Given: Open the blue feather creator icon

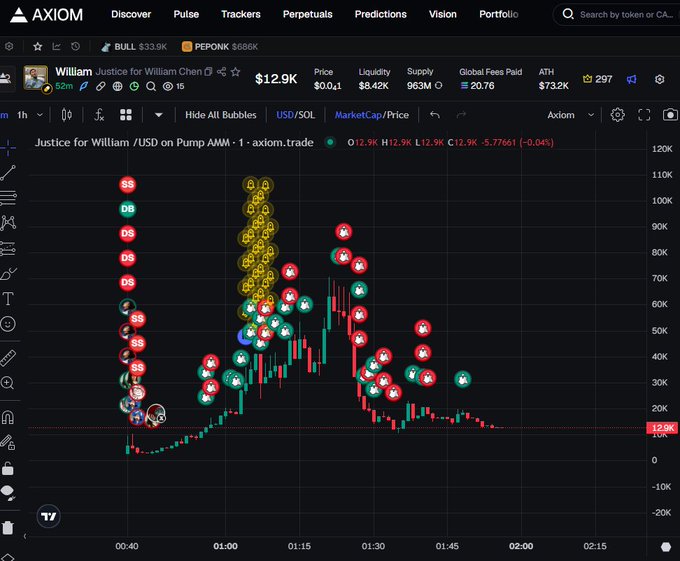Looking at the screenshot, I should [x=84, y=86].
